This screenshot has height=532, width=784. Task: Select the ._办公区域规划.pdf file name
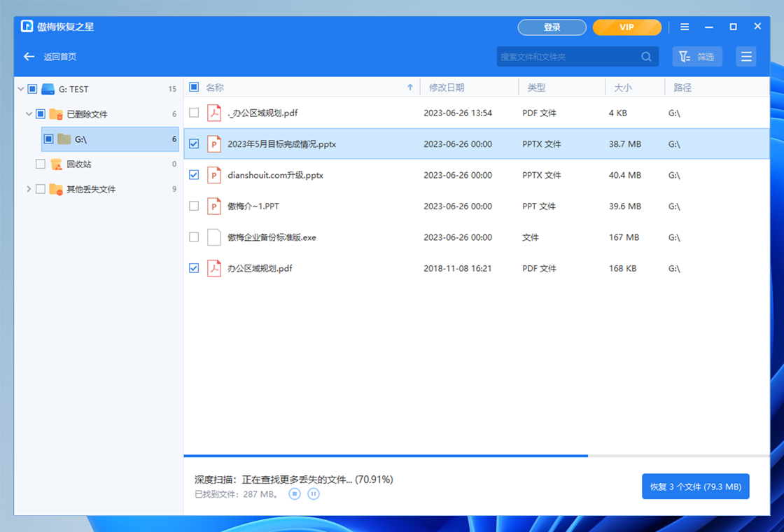262,113
